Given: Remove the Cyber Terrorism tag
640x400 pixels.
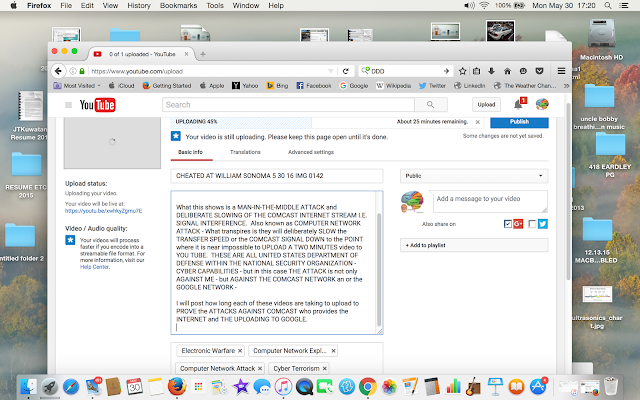Looking at the screenshot, I should point(324,369).
